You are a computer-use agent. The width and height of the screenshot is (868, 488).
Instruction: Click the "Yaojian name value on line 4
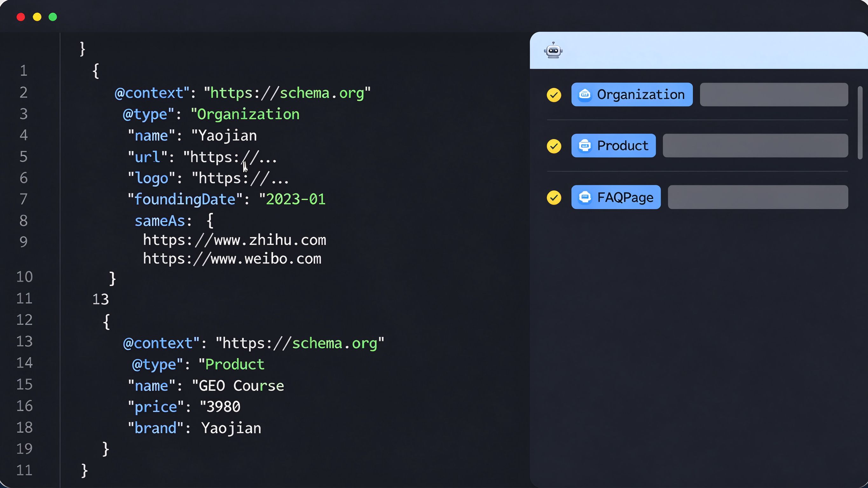tap(224, 136)
